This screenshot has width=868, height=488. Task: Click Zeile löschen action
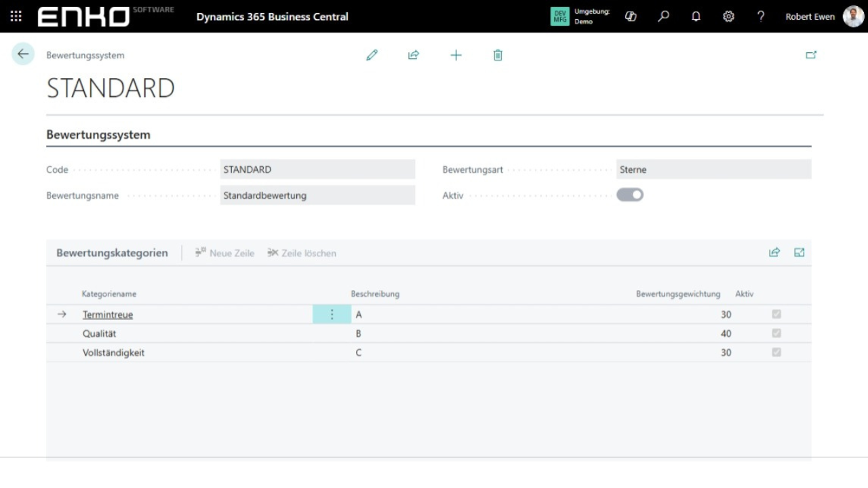302,253
